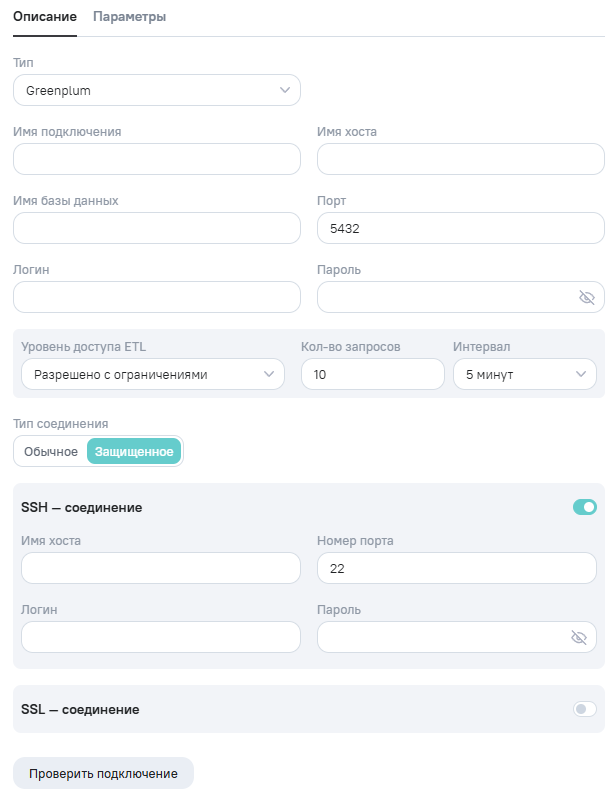Select the Описание tab
This screenshot has width=612, height=791.
click(x=45, y=17)
